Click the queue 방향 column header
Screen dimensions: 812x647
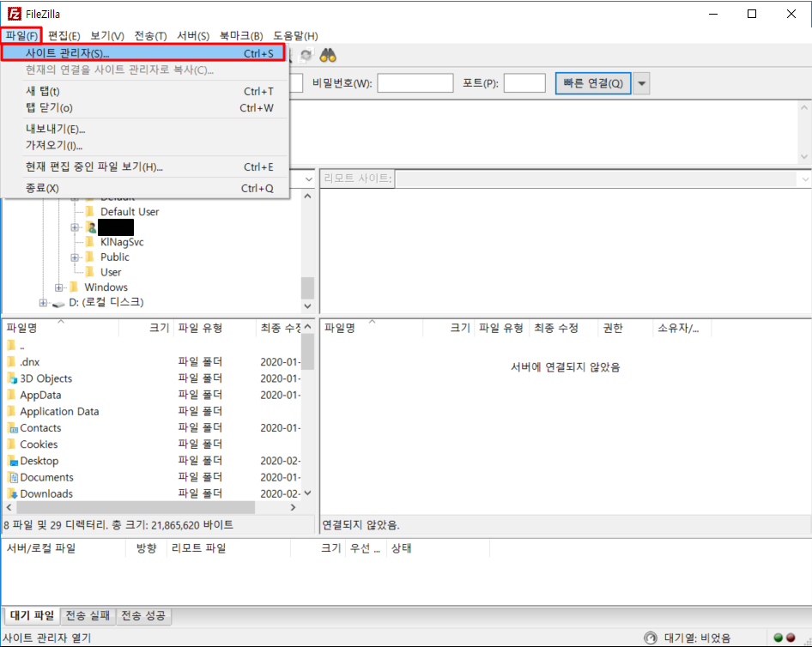tap(146, 548)
